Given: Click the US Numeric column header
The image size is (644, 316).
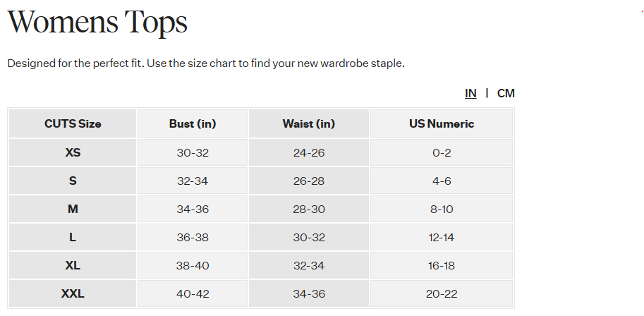Looking at the screenshot, I should tap(442, 123).
